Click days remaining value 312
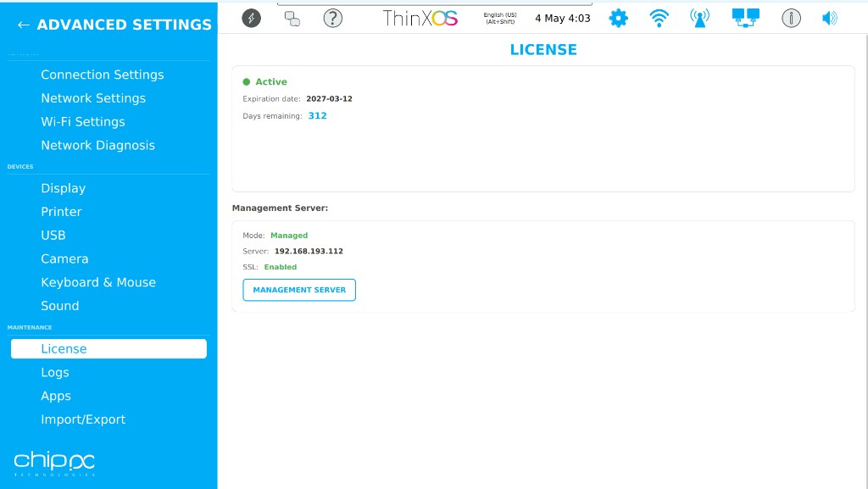The height and width of the screenshot is (489, 868). (317, 115)
